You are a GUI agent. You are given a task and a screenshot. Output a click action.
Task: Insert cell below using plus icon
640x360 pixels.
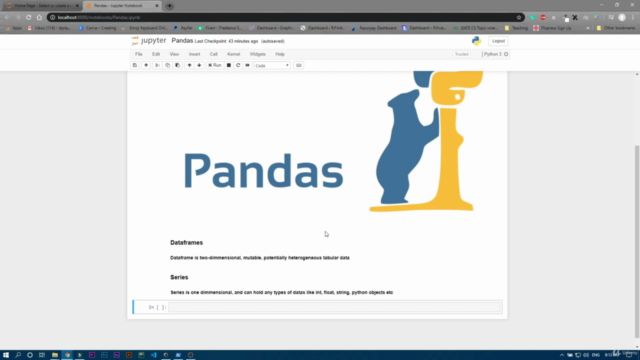click(x=146, y=65)
